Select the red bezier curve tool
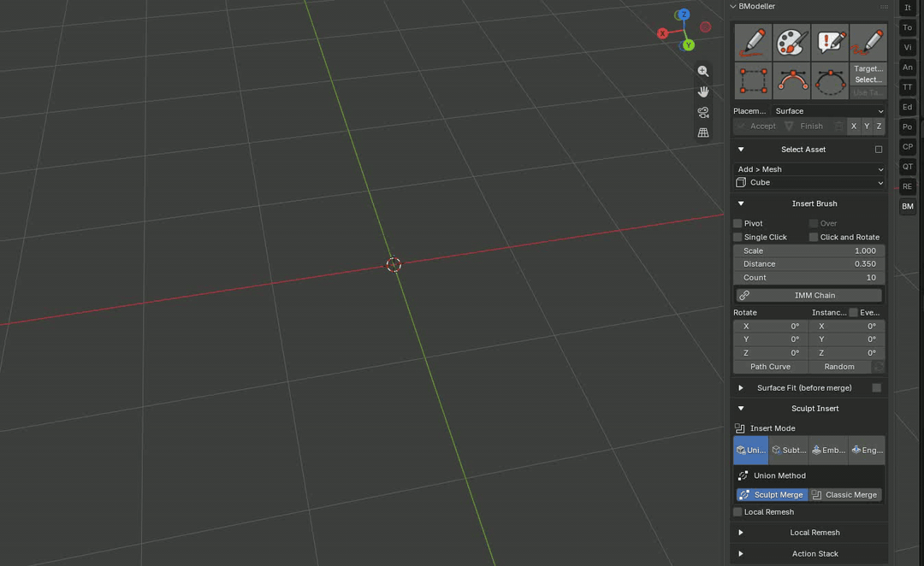Image resolution: width=924 pixels, height=566 pixels. point(791,80)
